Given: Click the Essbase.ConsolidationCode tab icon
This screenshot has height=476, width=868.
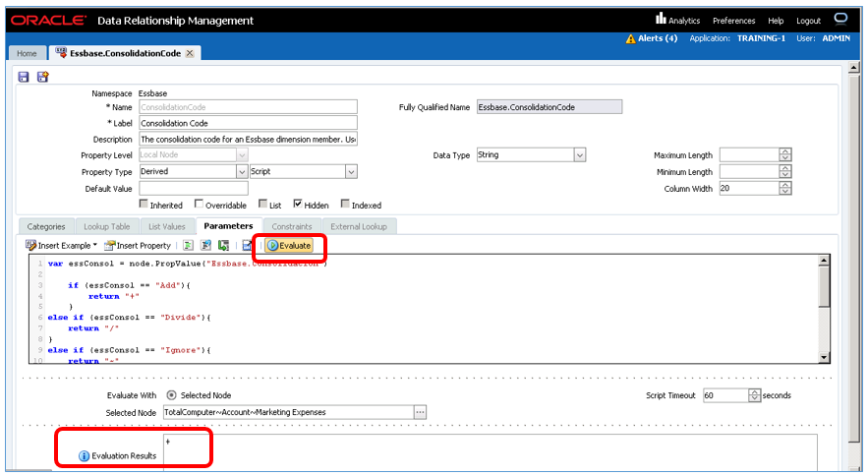Looking at the screenshot, I should (61, 53).
